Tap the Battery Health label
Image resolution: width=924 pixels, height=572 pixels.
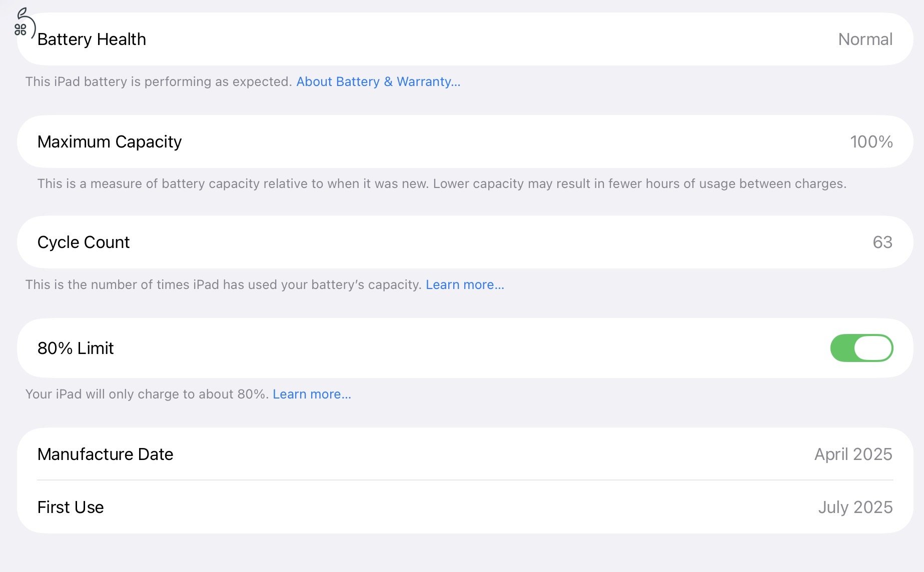tap(92, 39)
